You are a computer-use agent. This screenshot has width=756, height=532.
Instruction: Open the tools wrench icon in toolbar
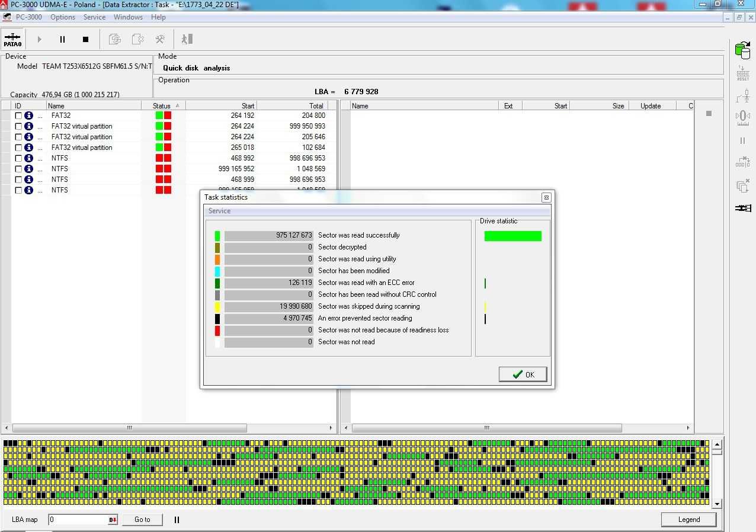click(160, 39)
